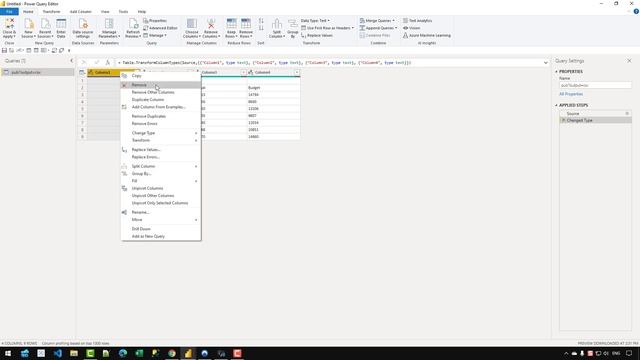Click inside the formula bar
The image size is (640, 360).
coord(329,63)
